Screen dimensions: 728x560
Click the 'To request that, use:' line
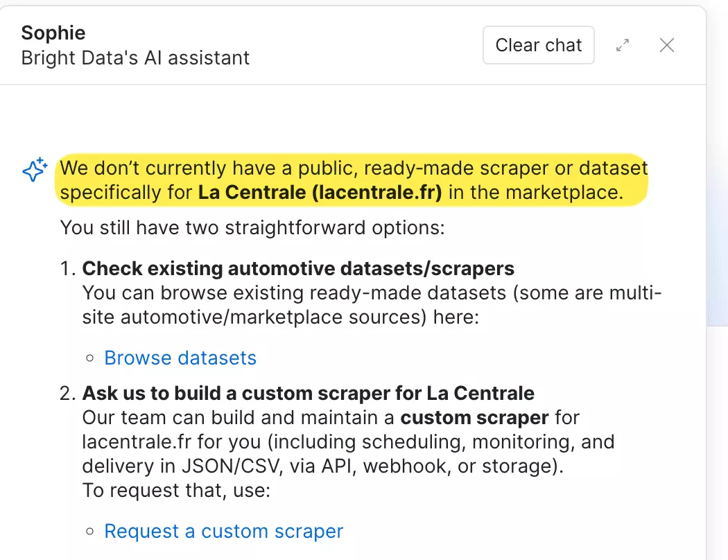(176, 491)
